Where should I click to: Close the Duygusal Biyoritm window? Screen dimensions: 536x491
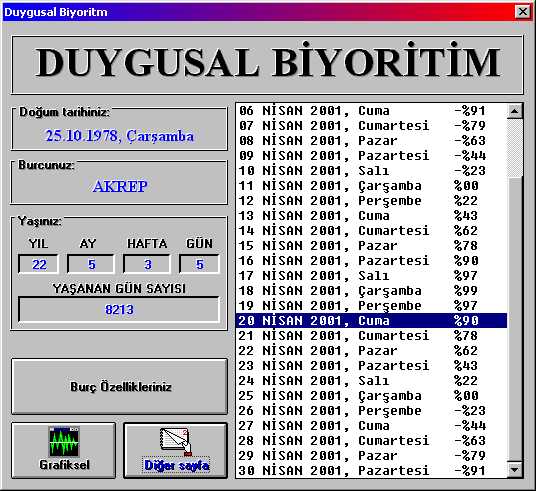pos(523,12)
